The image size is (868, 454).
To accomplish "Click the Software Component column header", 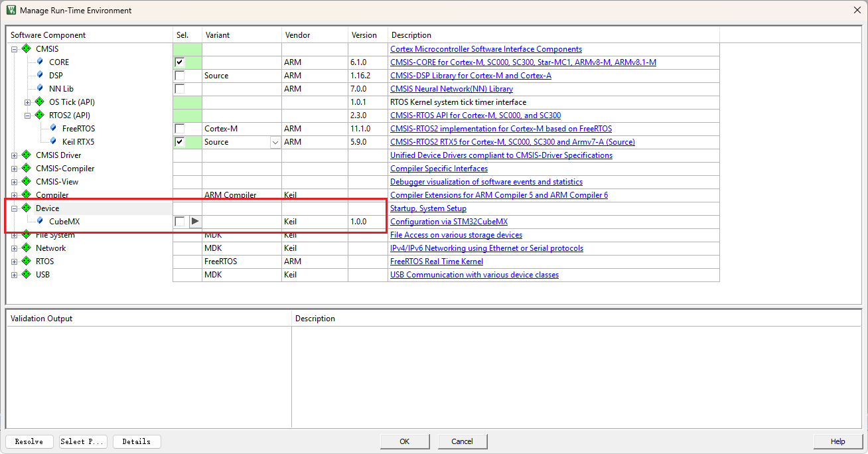I will pos(90,35).
